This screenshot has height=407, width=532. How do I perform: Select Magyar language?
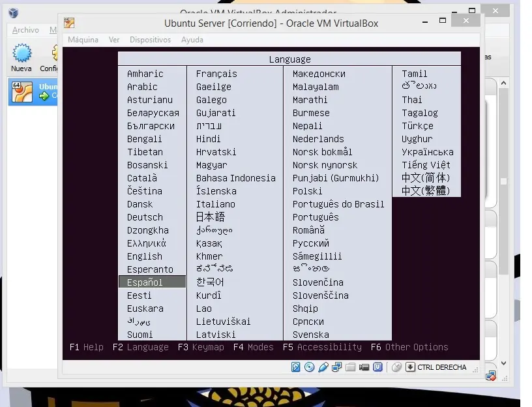click(x=211, y=165)
